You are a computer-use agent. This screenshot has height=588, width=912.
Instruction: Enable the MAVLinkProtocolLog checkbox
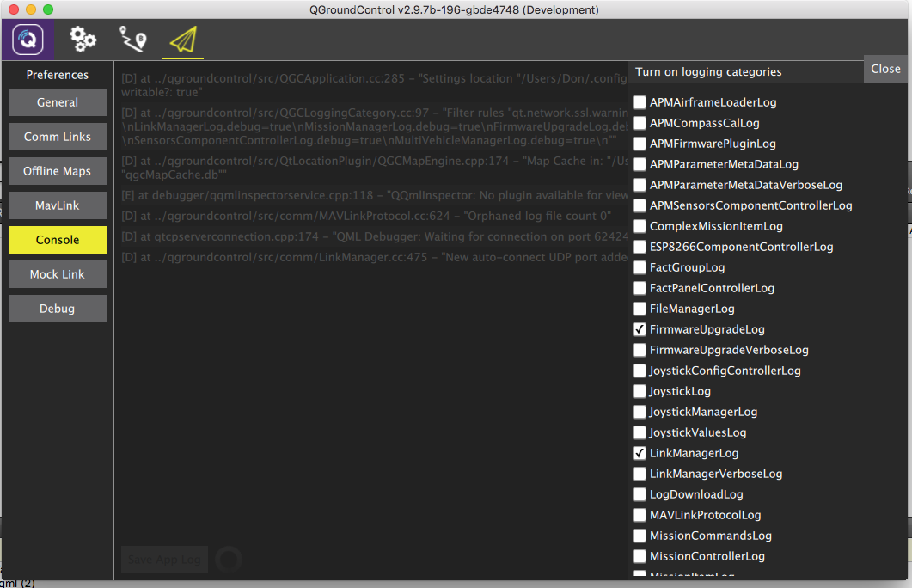point(640,515)
